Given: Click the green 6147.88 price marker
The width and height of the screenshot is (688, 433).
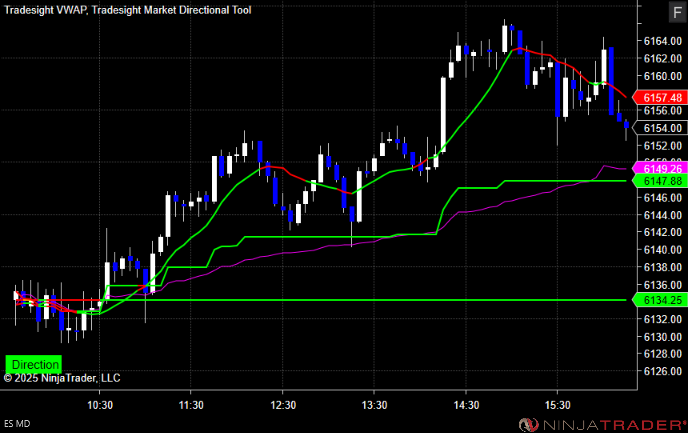Looking at the screenshot, I should tap(660, 181).
